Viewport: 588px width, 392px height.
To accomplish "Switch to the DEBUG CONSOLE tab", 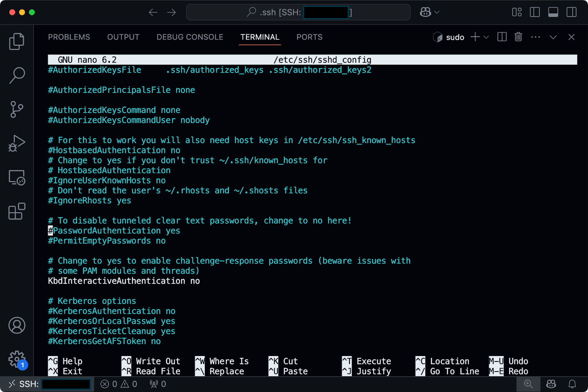I will pyautogui.click(x=190, y=37).
